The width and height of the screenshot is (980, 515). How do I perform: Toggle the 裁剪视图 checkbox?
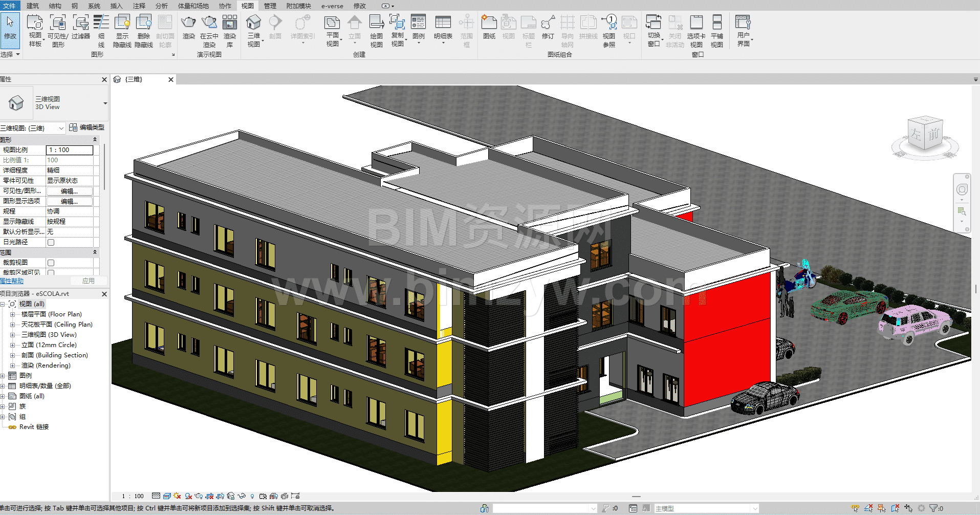pos(51,263)
